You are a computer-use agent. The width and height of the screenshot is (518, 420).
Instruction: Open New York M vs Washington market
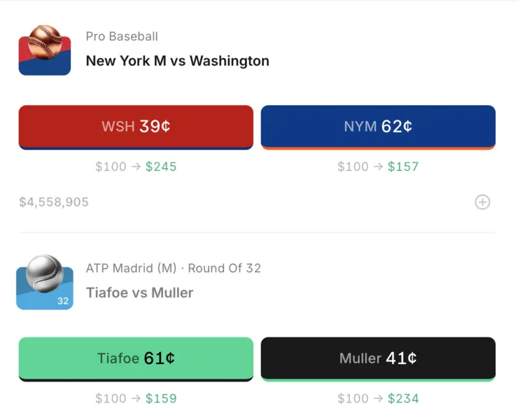click(177, 61)
